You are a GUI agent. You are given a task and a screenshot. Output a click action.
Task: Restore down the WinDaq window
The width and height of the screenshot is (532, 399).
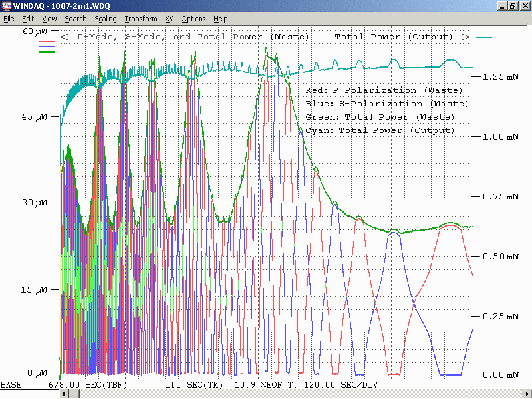[x=512, y=6]
